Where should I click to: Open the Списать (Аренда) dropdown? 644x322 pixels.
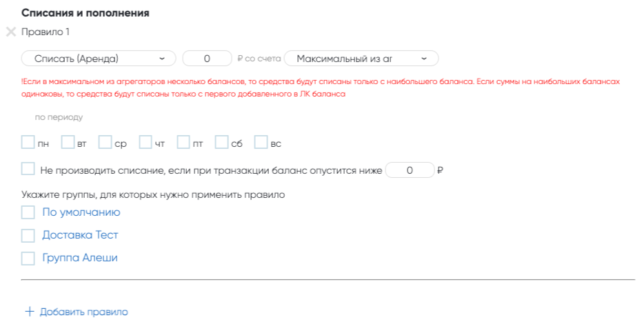point(99,59)
